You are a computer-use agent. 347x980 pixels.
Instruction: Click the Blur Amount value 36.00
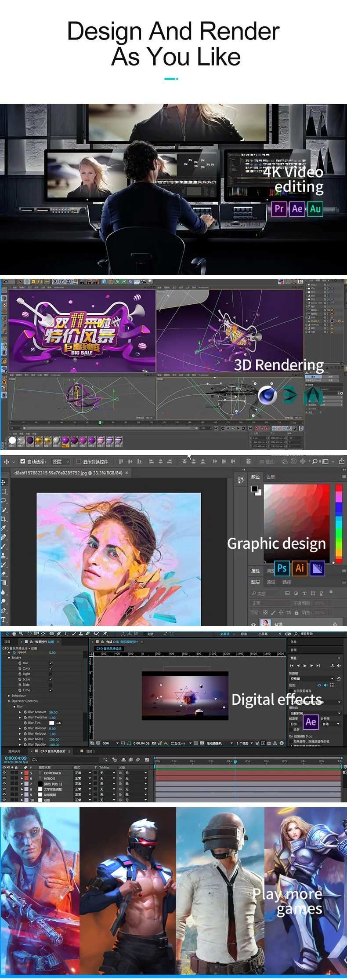coord(53,712)
